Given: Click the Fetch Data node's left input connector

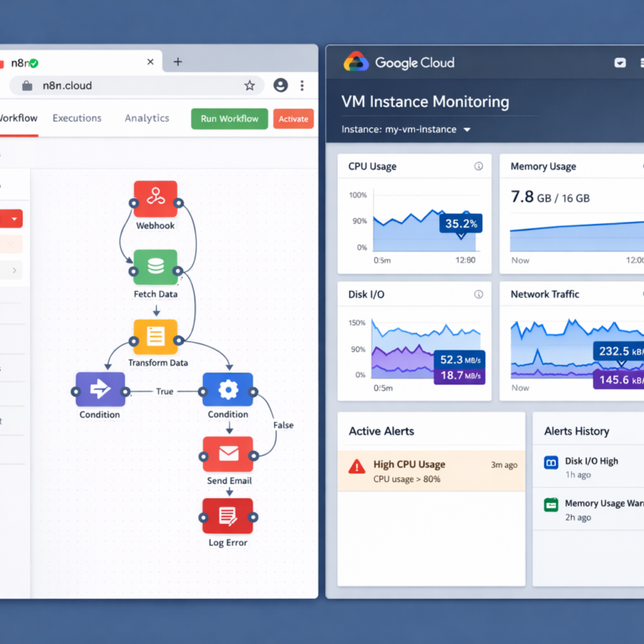Looking at the screenshot, I should coord(133,271).
